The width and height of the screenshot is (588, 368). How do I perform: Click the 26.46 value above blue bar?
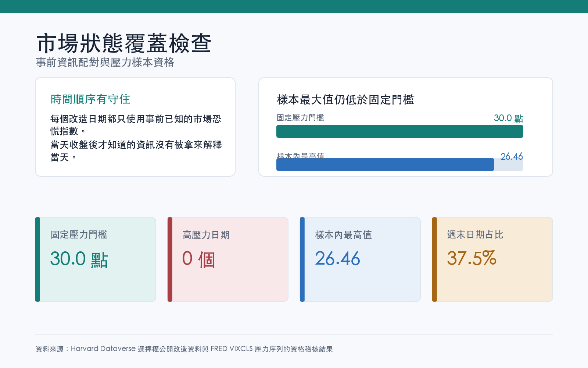coord(512,156)
